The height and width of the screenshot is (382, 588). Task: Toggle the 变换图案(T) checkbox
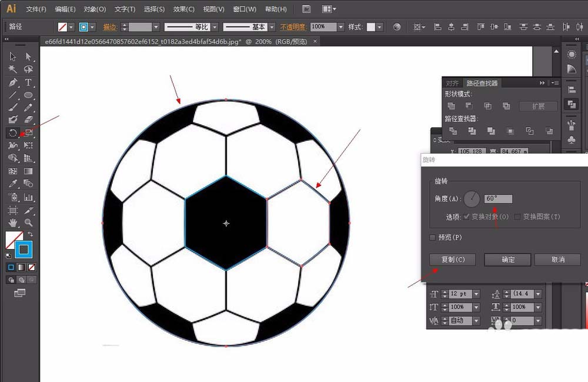pos(517,217)
